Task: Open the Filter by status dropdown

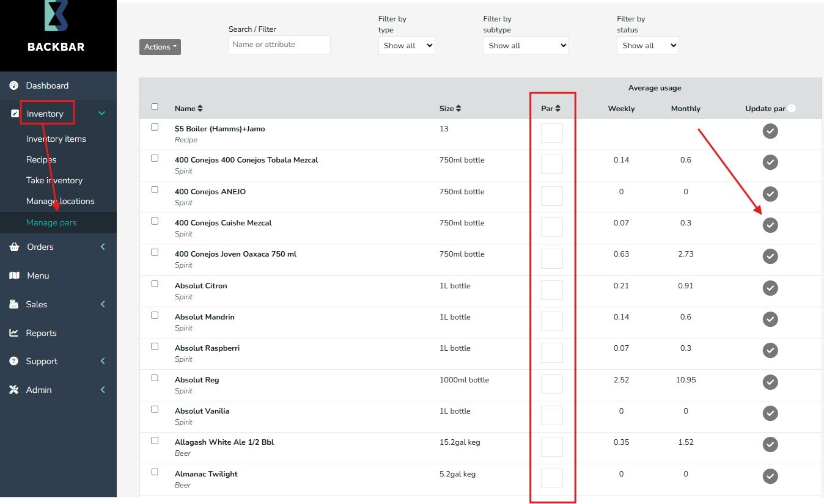Action: (647, 45)
